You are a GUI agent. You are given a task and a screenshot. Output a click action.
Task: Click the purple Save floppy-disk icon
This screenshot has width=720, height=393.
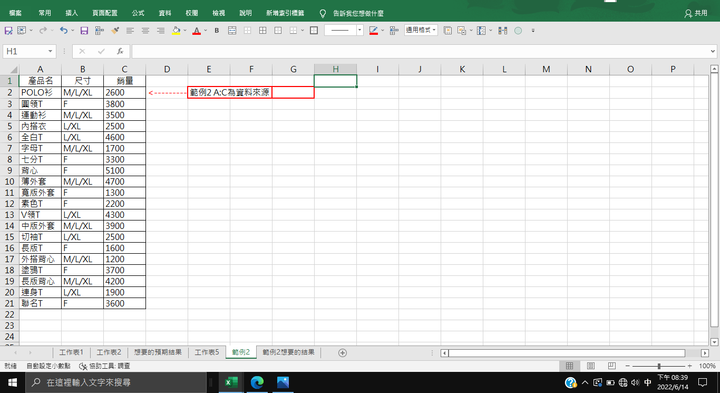(x=84, y=30)
